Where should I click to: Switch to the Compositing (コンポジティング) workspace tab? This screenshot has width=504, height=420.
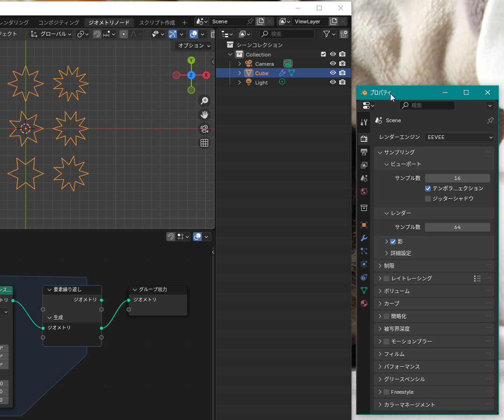pyautogui.click(x=59, y=22)
